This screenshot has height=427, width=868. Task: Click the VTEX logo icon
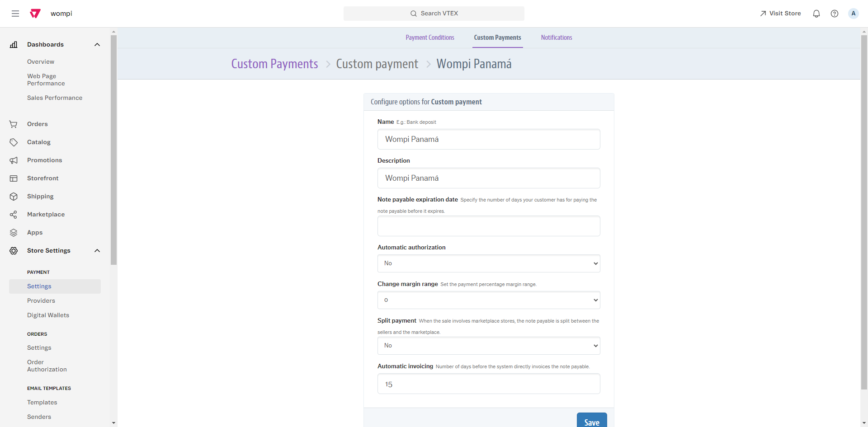[35, 14]
